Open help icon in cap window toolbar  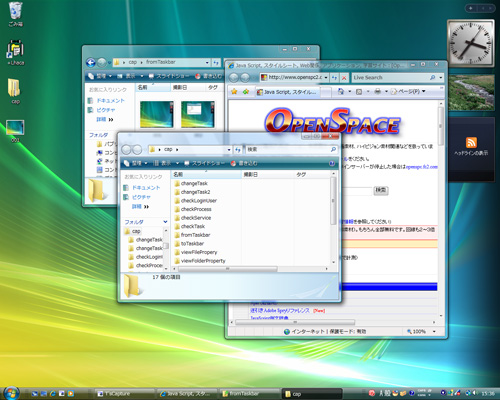click(x=332, y=163)
